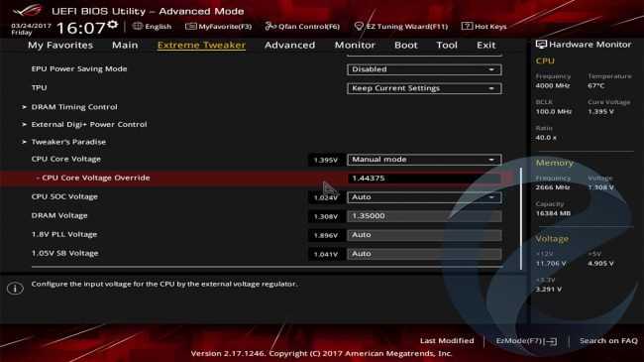This screenshot has height=362, width=644.
Task: Switch to My Favorites tab
Action: pyautogui.click(x=60, y=45)
